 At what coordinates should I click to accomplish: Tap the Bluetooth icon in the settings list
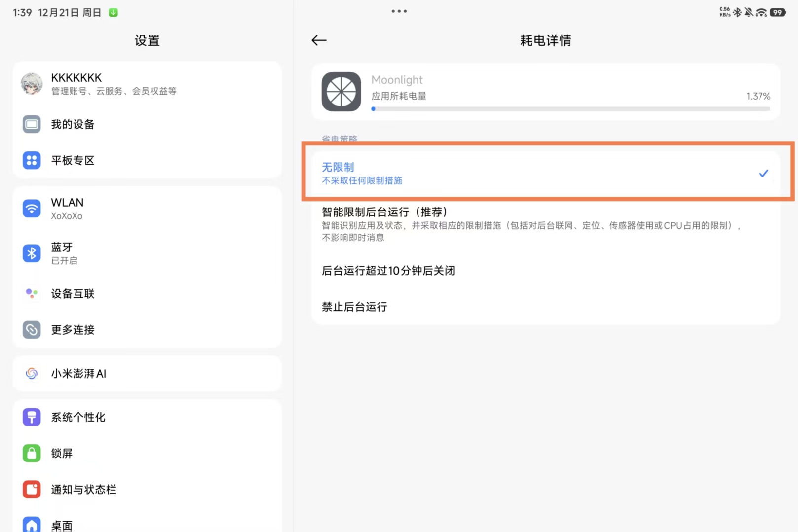point(32,253)
